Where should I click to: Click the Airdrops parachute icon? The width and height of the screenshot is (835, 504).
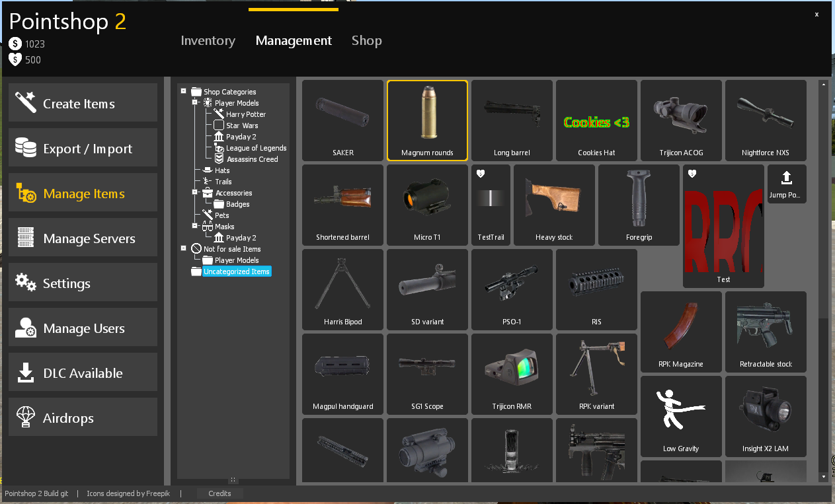[x=26, y=417]
